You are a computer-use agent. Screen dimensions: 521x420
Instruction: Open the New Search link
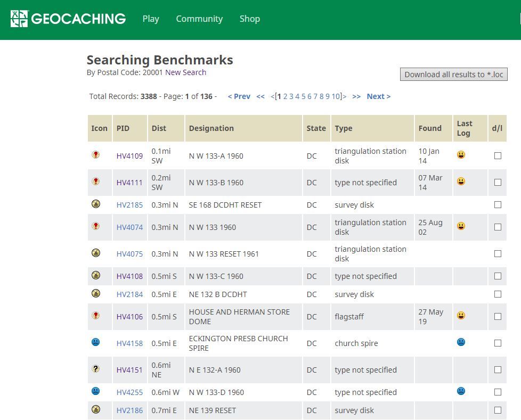(x=186, y=72)
